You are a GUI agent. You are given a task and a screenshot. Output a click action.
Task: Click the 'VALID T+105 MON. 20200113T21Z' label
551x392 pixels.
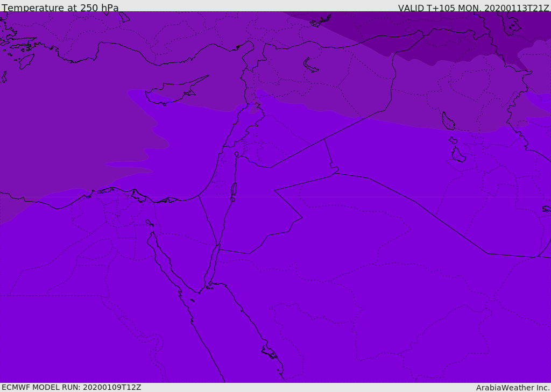coord(474,8)
